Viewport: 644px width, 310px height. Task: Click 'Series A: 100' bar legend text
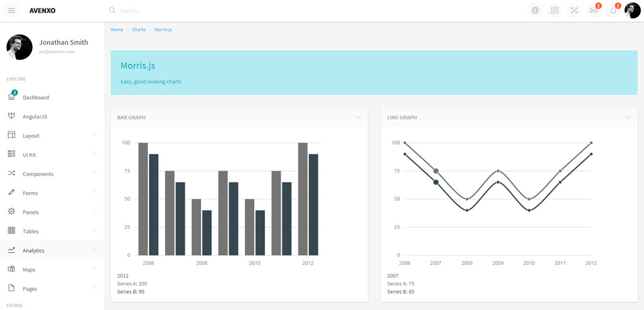pos(132,284)
